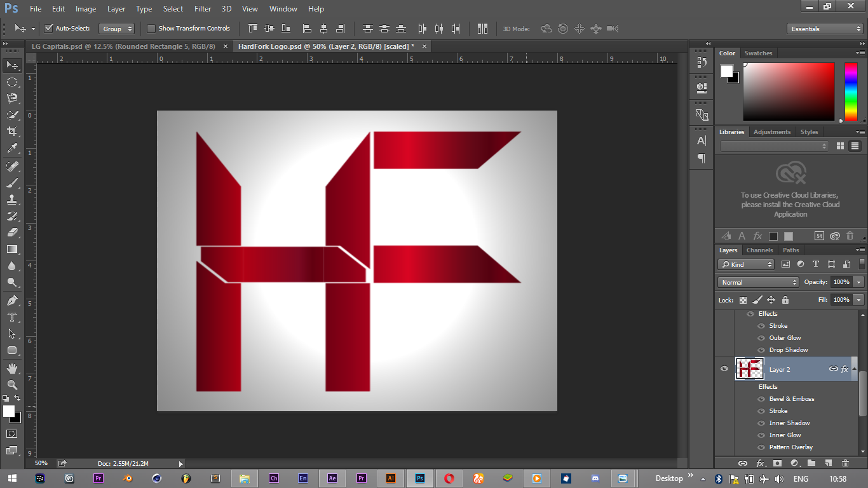Select the Hand tool
The width and height of the screenshot is (868, 488).
point(12,369)
